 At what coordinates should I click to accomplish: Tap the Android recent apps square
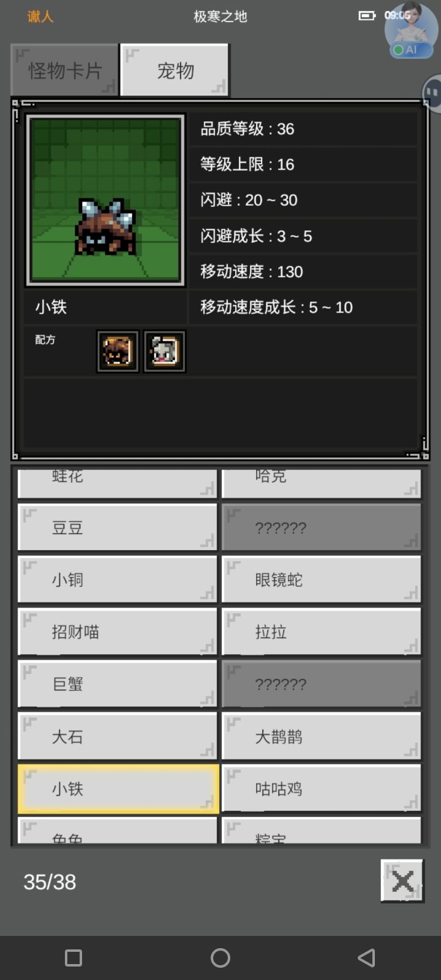[x=73, y=958]
